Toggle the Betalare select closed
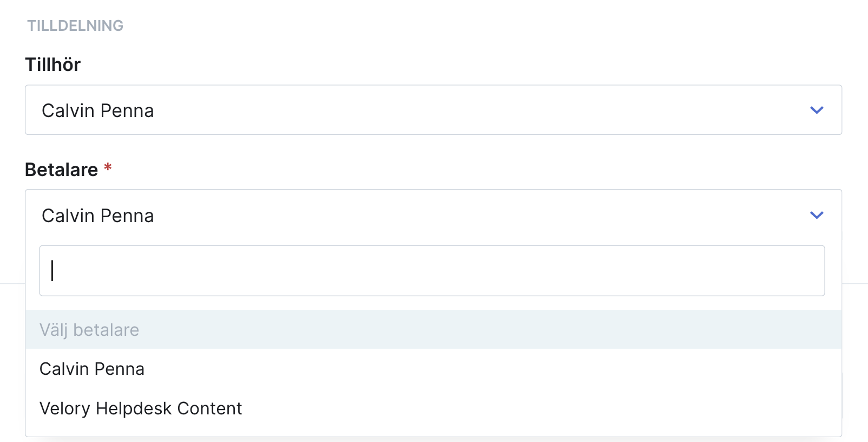868x442 pixels. 433,215
